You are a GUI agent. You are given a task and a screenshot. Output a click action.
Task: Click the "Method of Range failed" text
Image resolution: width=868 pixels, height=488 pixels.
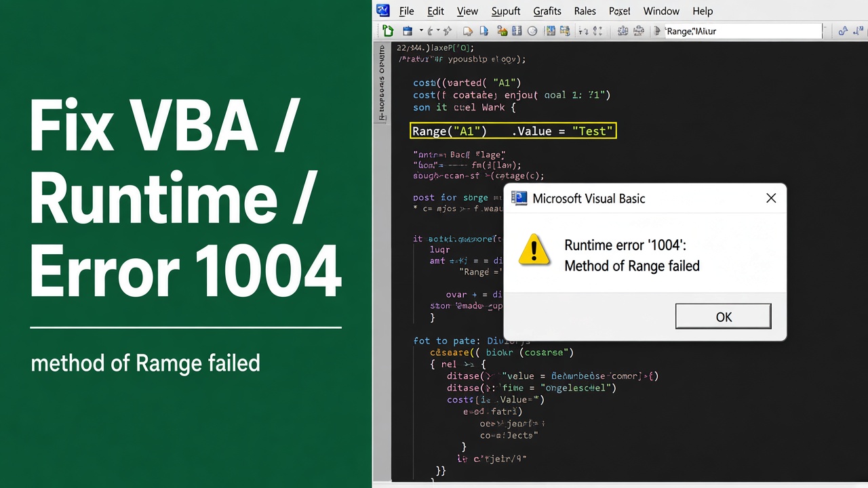pyautogui.click(x=632, y=266)
